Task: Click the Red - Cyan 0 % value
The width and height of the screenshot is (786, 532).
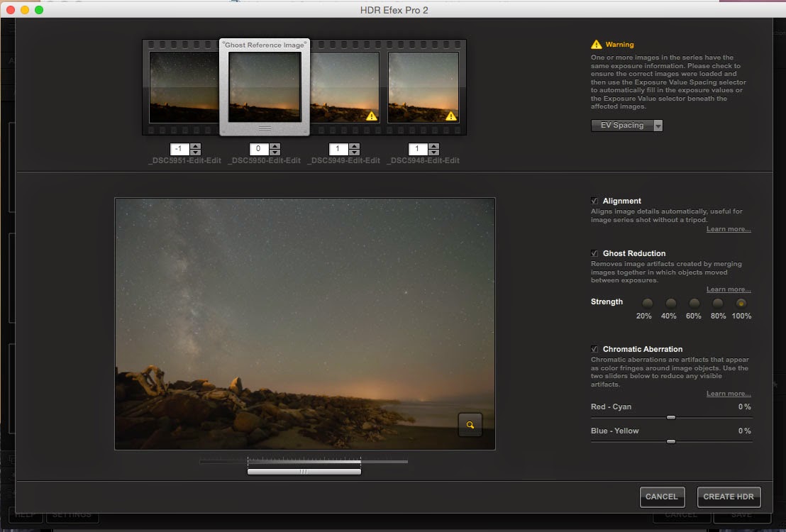Action: (x=744, y=406)
